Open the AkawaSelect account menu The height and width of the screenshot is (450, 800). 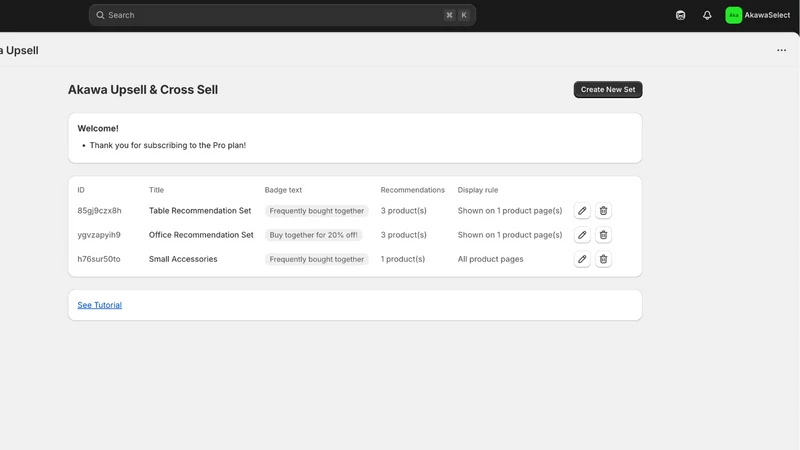coord(758,15)
